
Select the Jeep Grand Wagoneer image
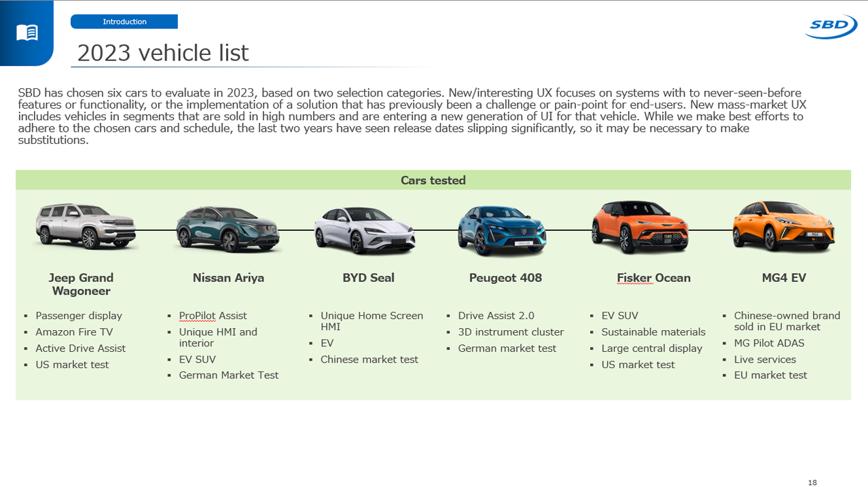tap(86, 226)
